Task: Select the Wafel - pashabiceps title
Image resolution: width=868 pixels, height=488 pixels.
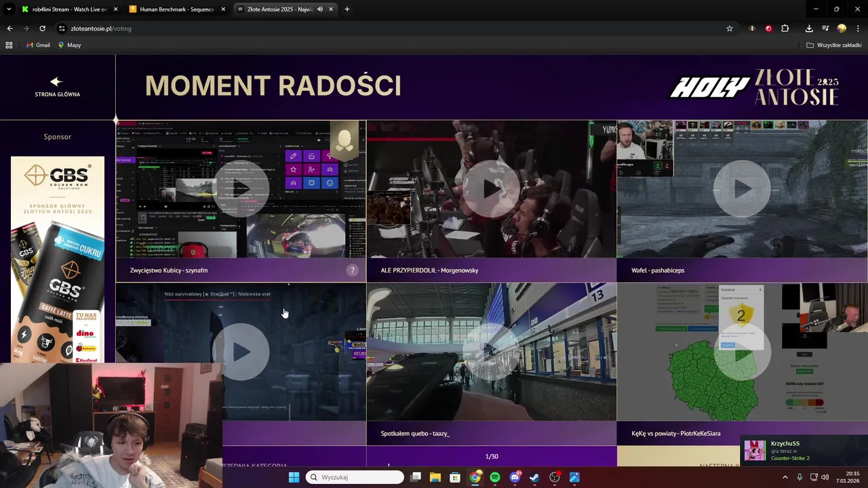Action: [x=658, y=270]
